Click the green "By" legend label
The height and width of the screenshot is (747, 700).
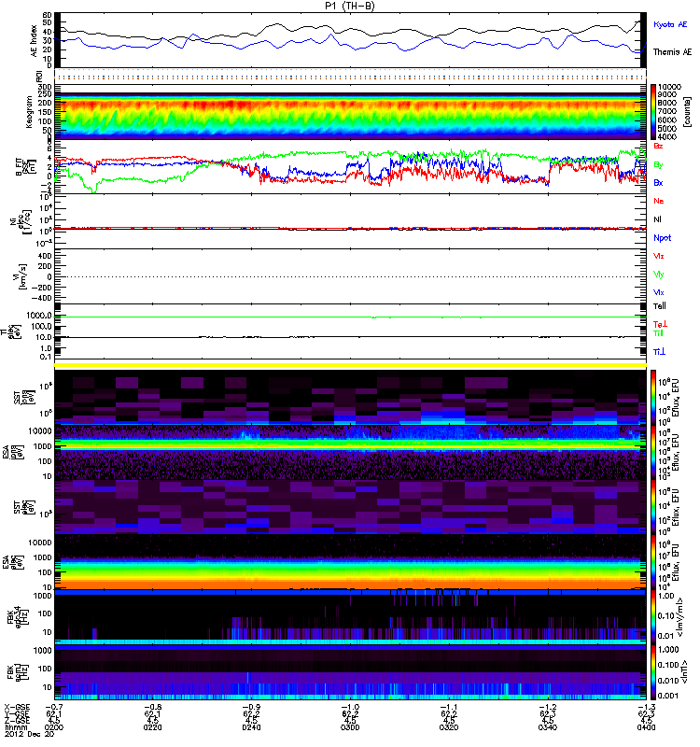pyautogui.click(x=658, y=165)
